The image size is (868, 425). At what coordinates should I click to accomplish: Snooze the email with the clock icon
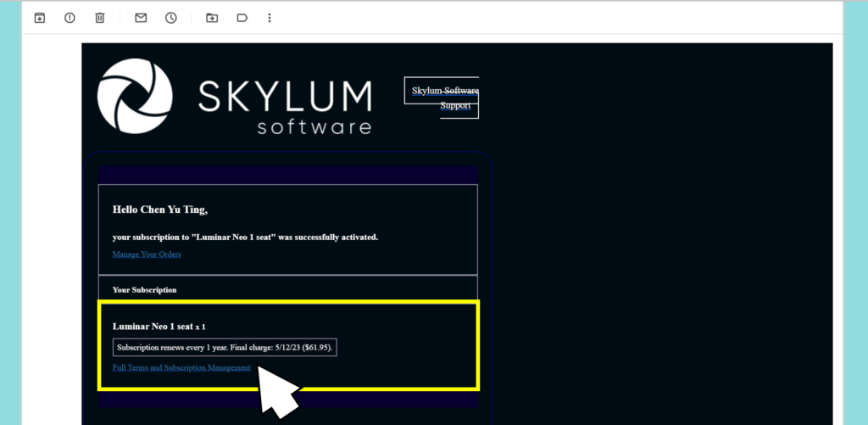coord(171,19)
